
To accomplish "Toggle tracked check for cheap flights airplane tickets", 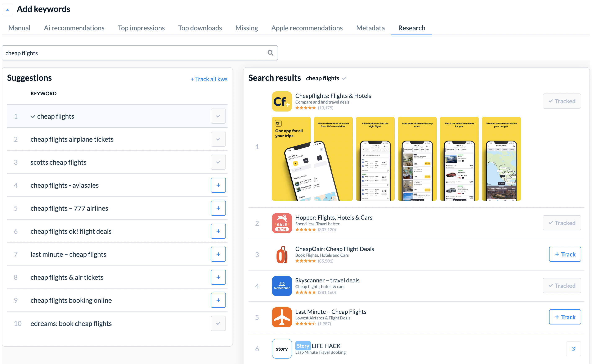I will coord(218,139).
